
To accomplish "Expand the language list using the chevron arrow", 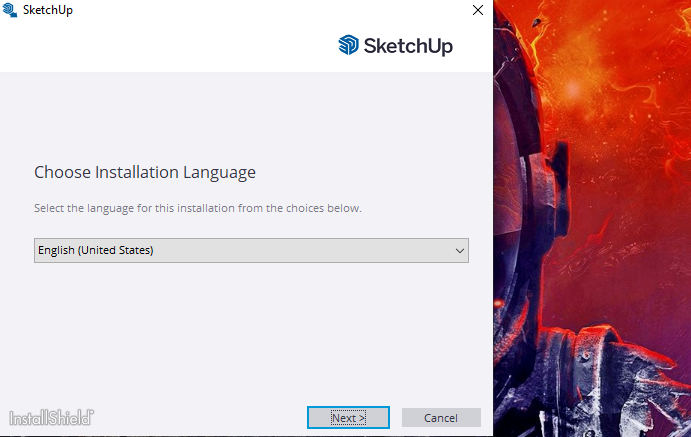I will click(x=460, y=251).
